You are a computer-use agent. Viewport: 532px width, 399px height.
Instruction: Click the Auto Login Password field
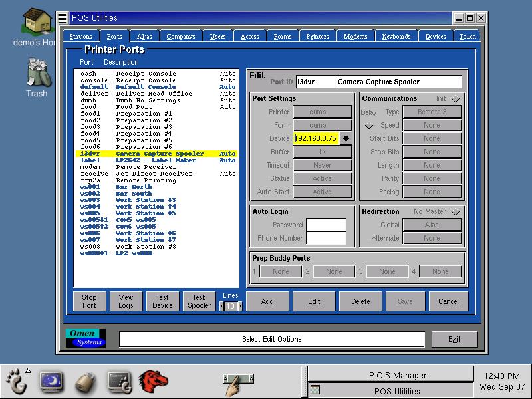326,225
